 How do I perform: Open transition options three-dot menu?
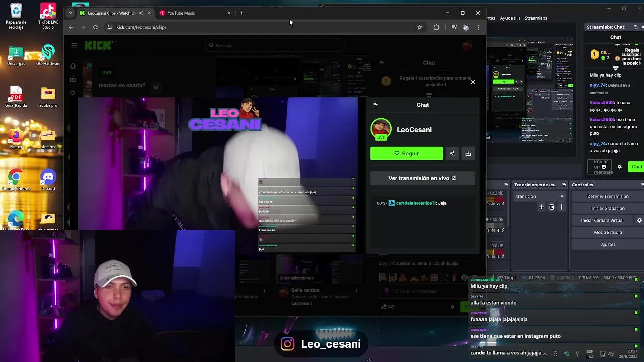pos(561,207)
